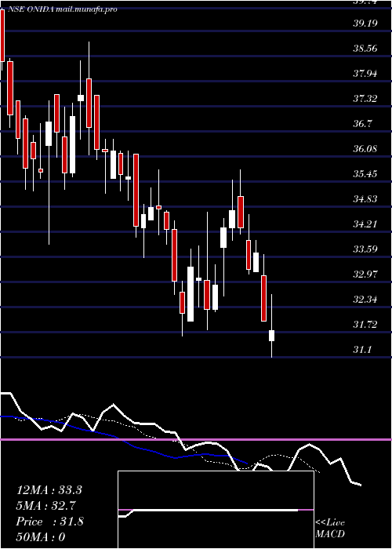The width and height of the screenshot is (392, 549).
Task: Click the 36.08 price axis label
Action: point(365,149)
